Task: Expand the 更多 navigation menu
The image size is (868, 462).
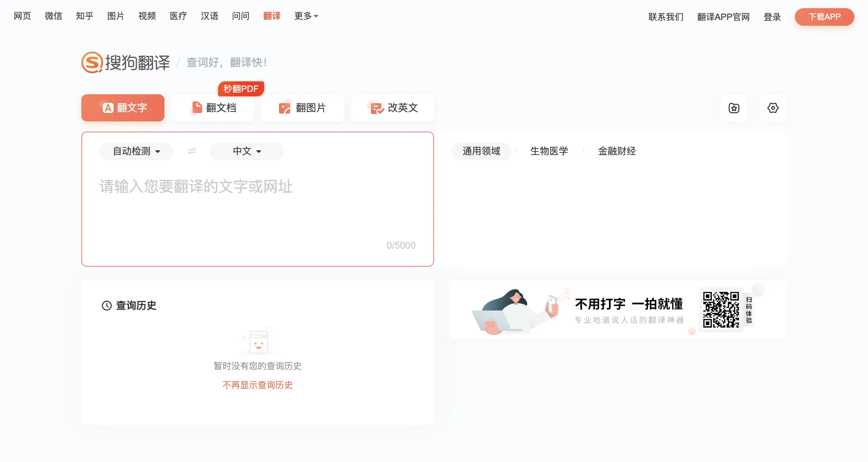Action: pyautogui.click(x=306, y=16)
